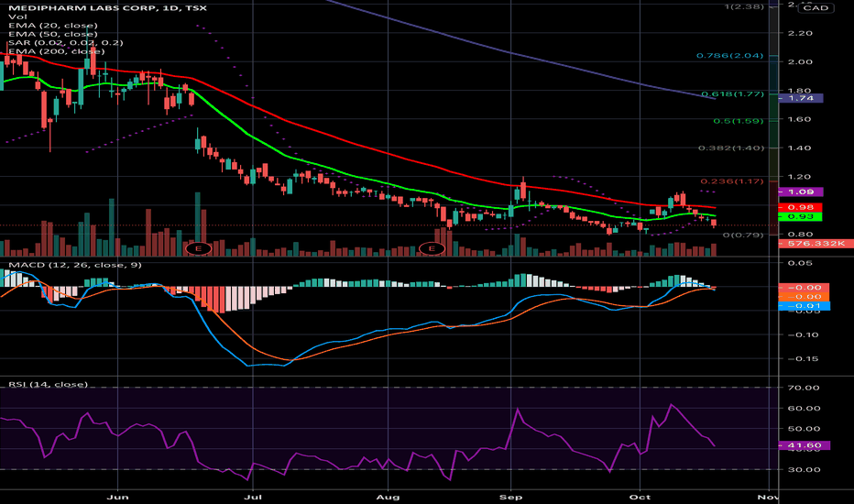Click the Jul label on the time axis

pyautogui.click(x=253, y=497)
